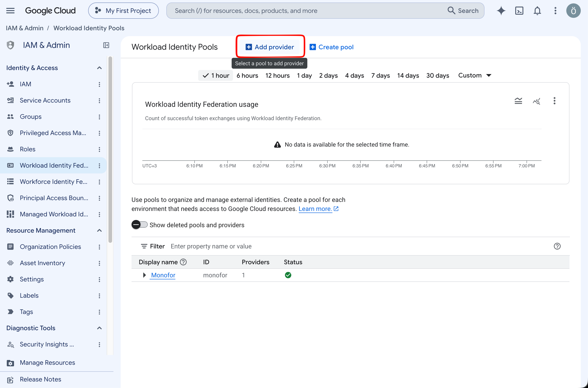Select the 6 hours time range
588x388 pixels.
(247, 75)
